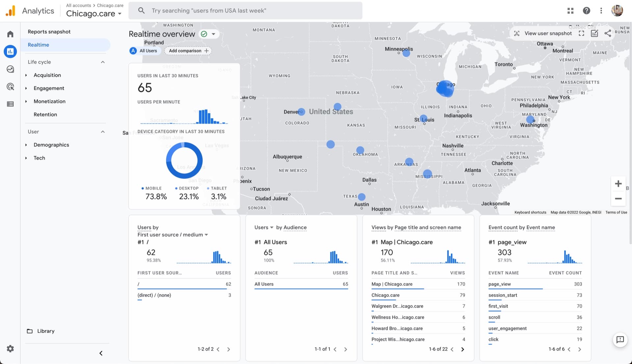Click next arrow in Event count card
The height and width of the screenshot is (364, 632).
point(579,349)
